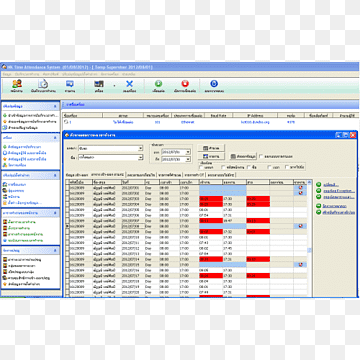The height and width of the screenshot is (360, 360).
Task: Click the red clock-in cell in the 2012/07/14 row
Action: [211, 259]
